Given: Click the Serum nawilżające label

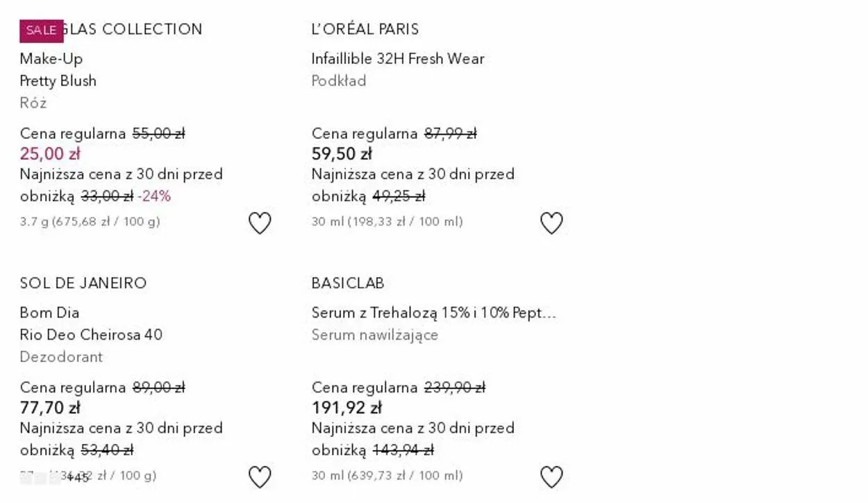Looking at the screenshot, I should click(375, 335).
